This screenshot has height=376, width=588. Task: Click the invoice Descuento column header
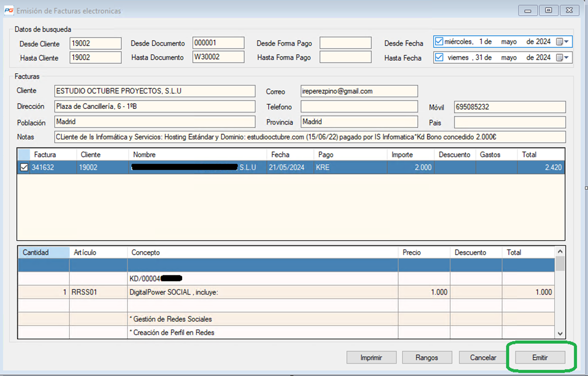pyautogui.click(x=454, y=155)
